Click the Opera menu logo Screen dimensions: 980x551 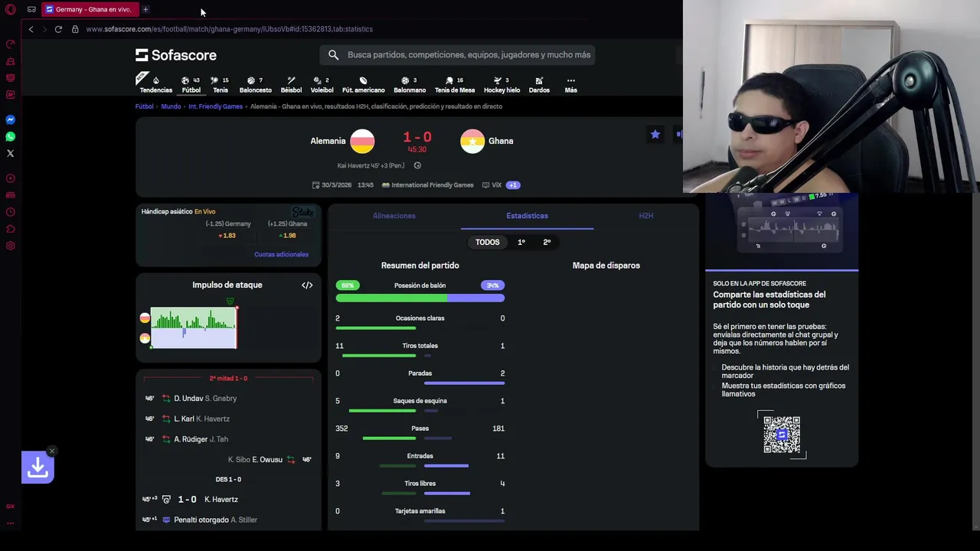point(11,9)
